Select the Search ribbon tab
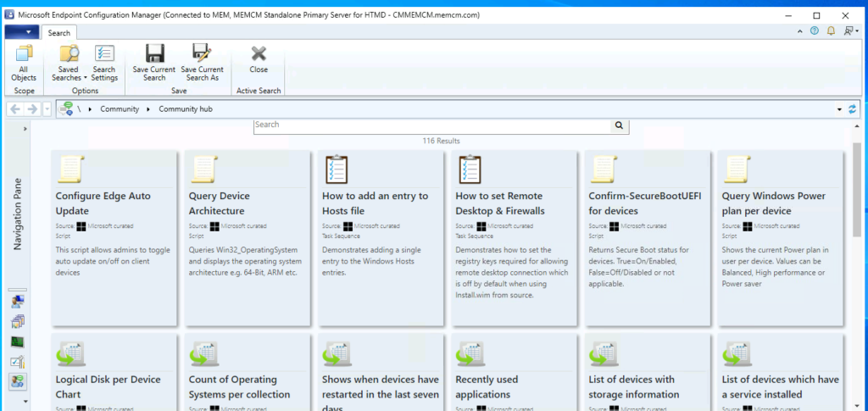868x411 pixels. point(58,33)
